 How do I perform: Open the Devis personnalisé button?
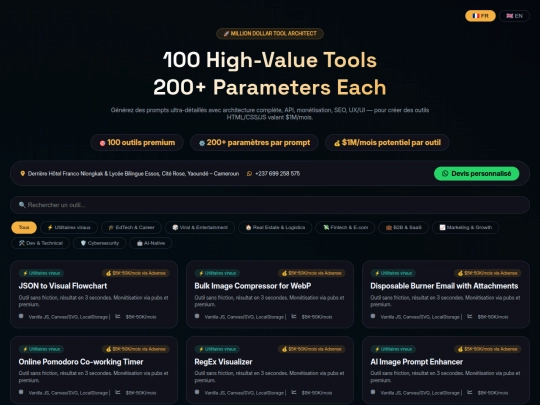tap(476, 174)
